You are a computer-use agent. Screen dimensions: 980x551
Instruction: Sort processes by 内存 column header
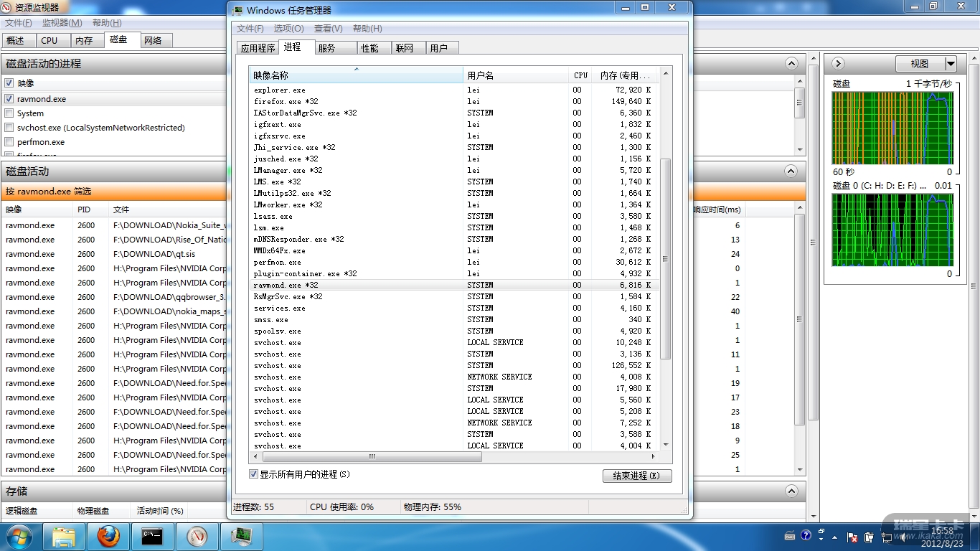click(x=626, y=75)
